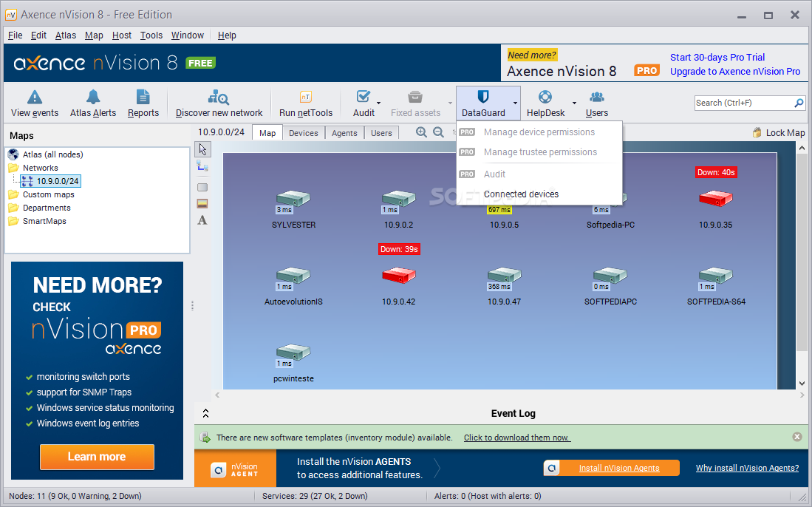Expand the Audit dropdown arrow
Viewport: 812px width, 507px height.
click(378, 103)
